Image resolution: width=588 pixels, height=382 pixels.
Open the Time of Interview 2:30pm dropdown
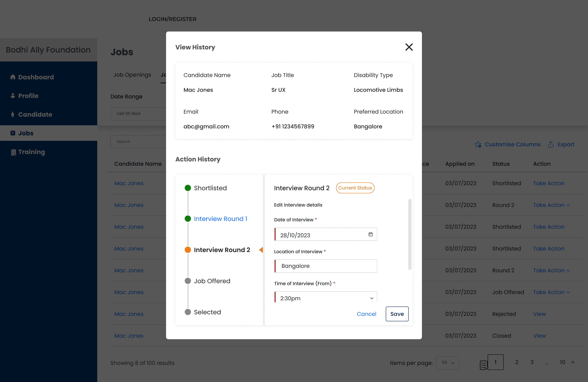pyautogui.click(x=325, y=298)
